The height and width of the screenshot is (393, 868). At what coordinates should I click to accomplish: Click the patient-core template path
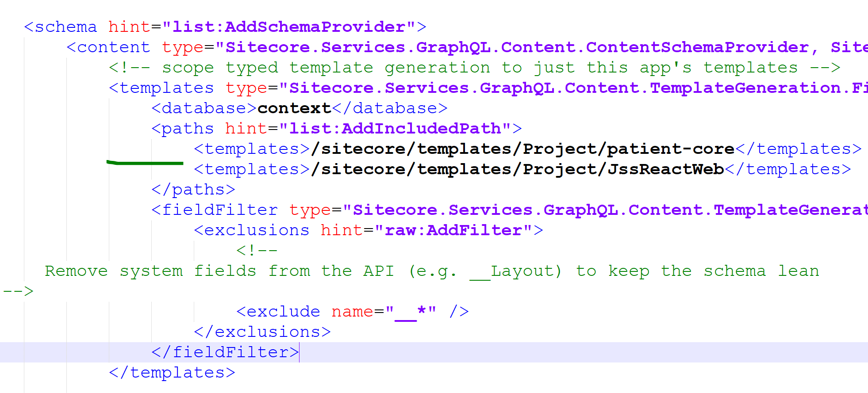pyautogui.click(x=523, y=149)
